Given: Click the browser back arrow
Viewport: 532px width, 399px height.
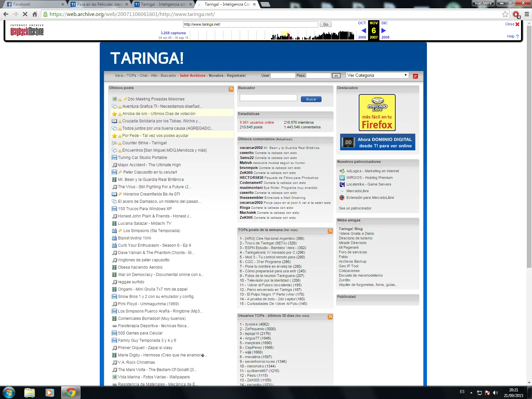Looking at the screenshot, I should 6,14.
